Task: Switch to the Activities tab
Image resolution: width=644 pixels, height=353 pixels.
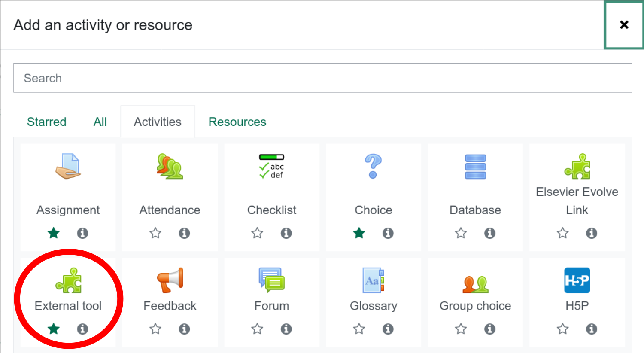Action: coord(158,122)
